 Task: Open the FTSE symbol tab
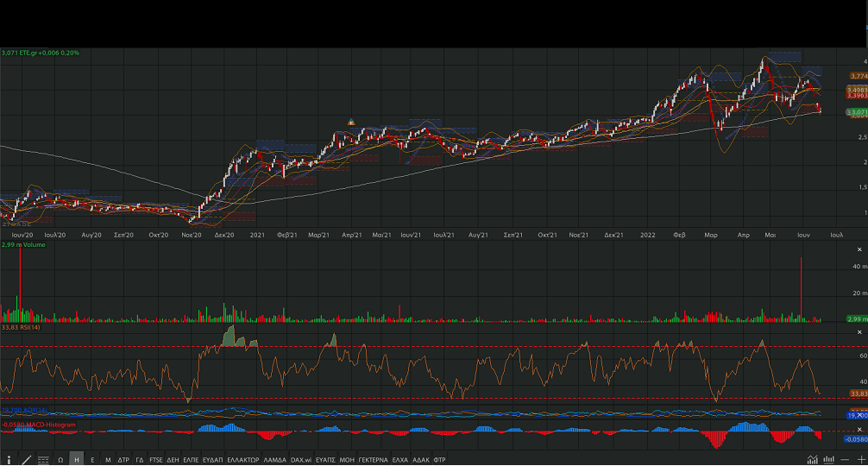[155, 460]
